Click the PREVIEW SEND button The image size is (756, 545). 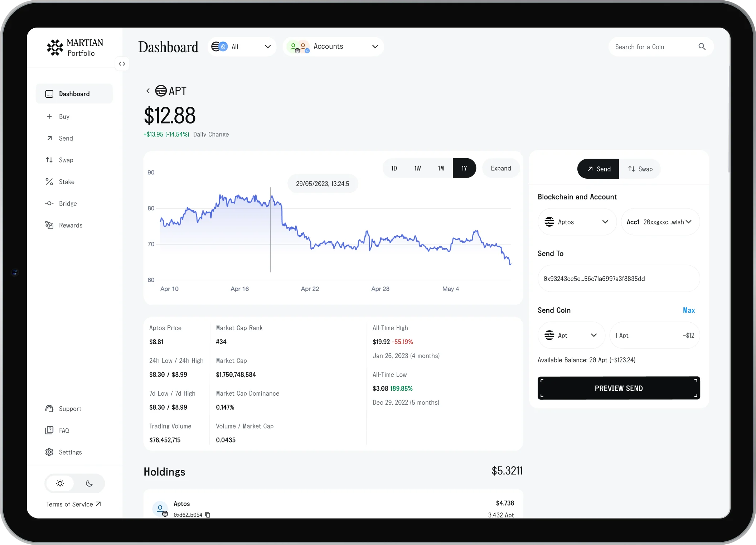[x=619, y=388]
